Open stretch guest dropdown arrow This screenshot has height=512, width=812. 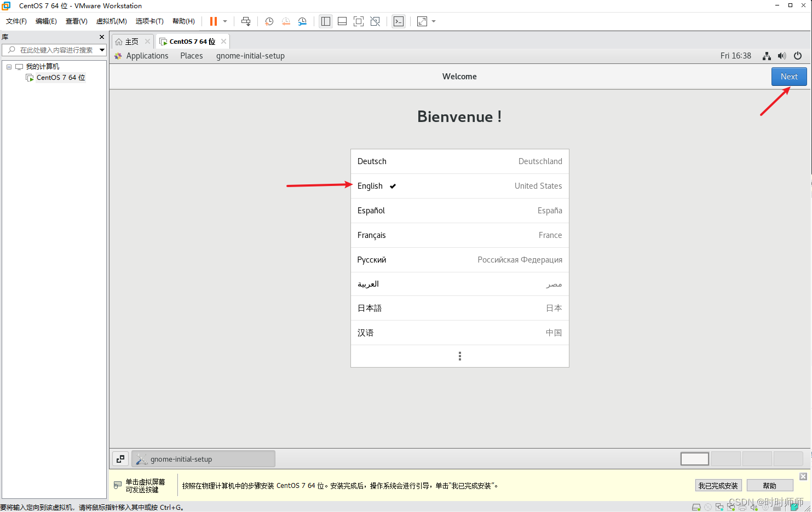pos(434,21)
